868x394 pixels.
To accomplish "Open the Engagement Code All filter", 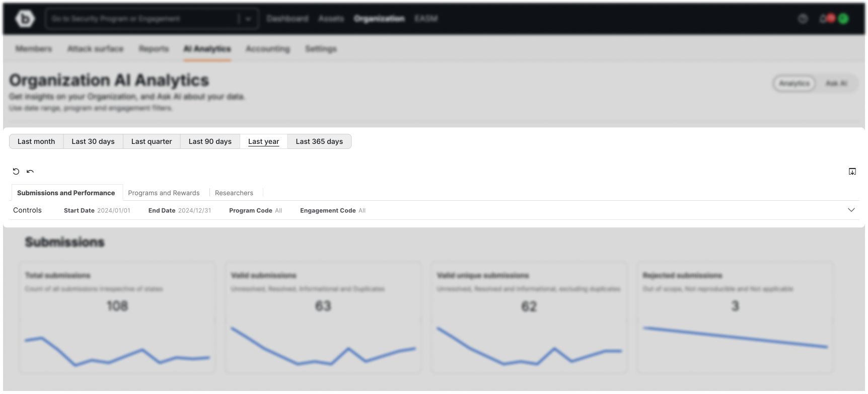I will tap(333, 210).
